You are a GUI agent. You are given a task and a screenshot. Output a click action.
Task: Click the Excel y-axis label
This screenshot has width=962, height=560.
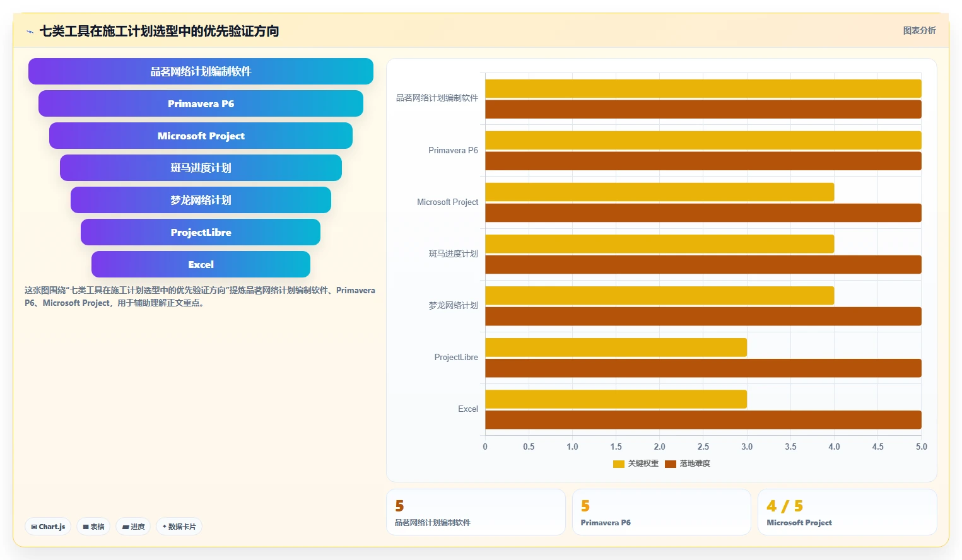pyautogui.click(x=468, y=409)
